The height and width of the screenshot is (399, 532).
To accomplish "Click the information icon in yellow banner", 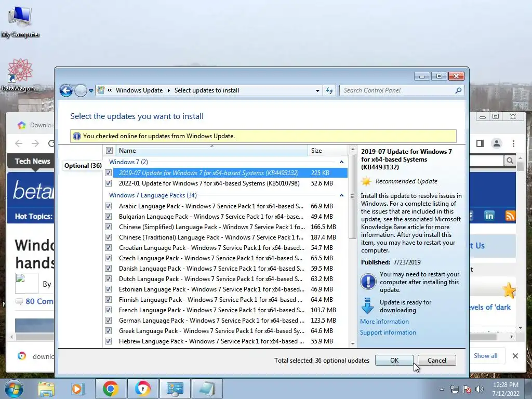I will 77,136.
